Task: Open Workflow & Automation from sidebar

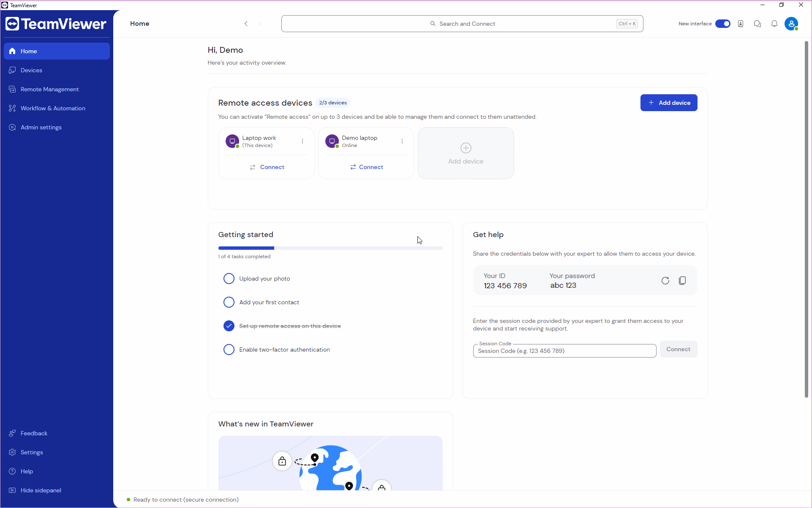Action: 53,108
